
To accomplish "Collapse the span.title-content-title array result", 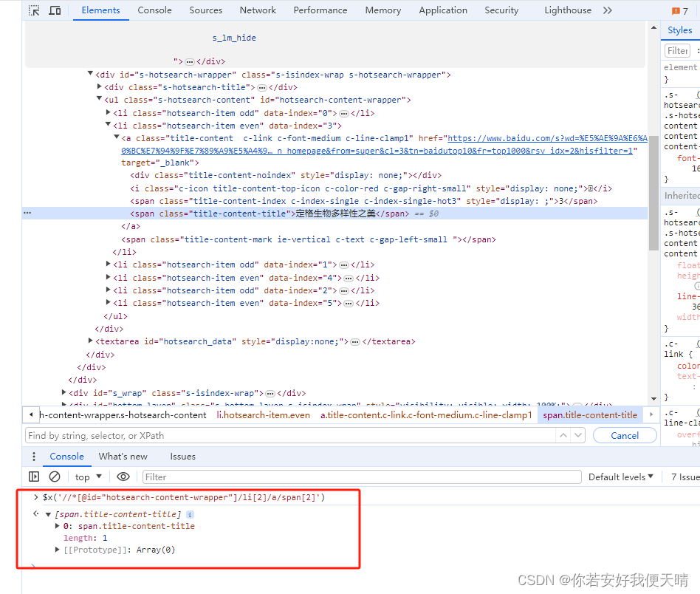I will pos(48,514).
